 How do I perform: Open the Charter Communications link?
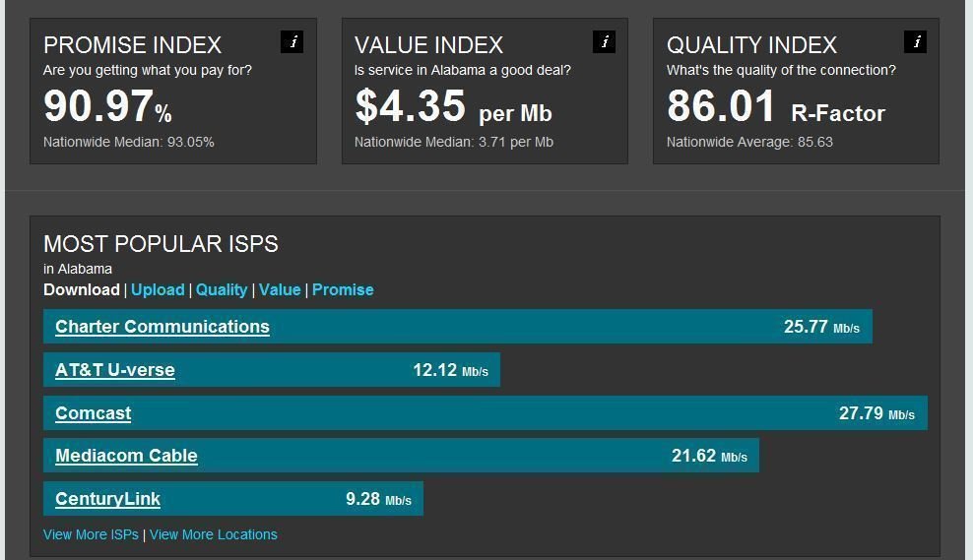(x=162, y=327)
